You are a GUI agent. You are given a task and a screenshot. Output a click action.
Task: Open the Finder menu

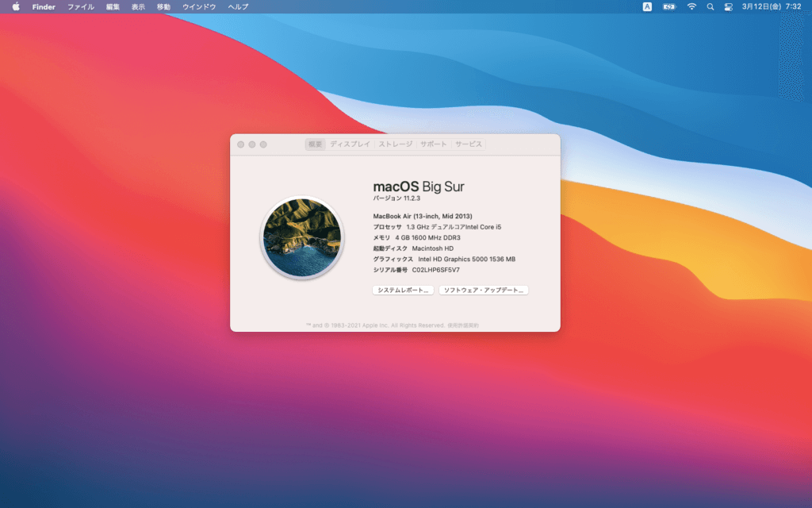44,6
